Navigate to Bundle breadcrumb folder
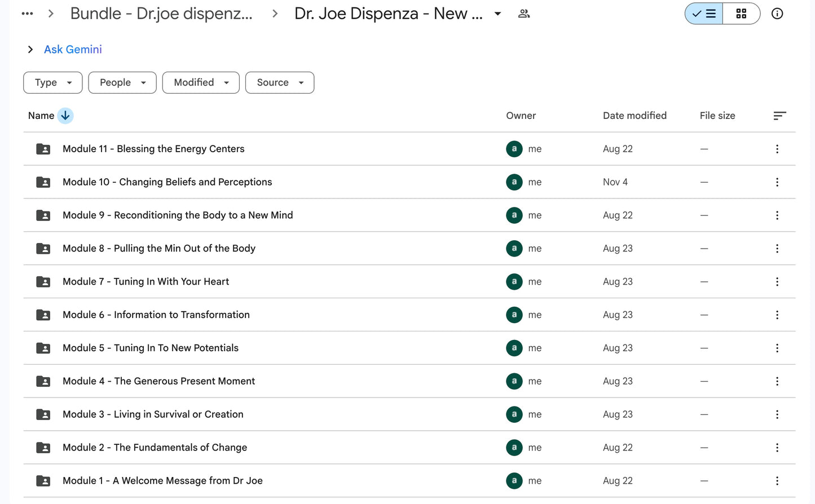The width and height of the screenshot is (815, 504). click(x=160, y=13)
